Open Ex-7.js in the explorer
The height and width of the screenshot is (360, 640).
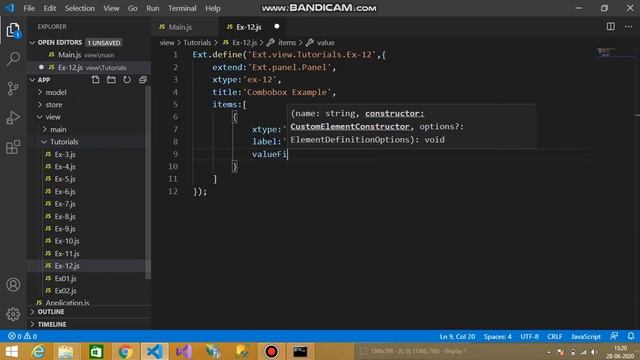[x=65, y=204]
